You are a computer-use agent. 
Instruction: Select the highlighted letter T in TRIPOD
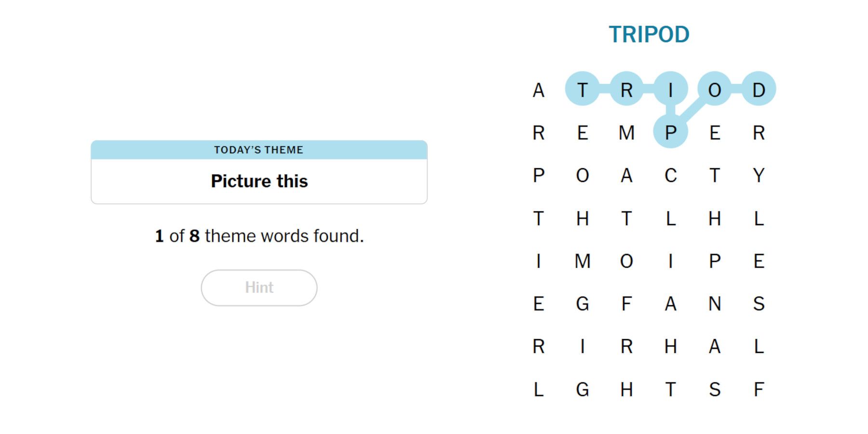click(583, 89)
